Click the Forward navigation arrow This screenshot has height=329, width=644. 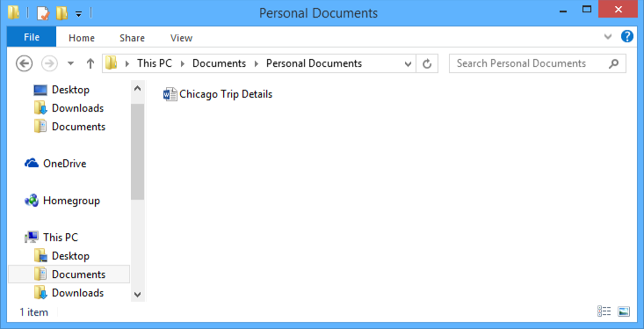(x=49, y=63)
